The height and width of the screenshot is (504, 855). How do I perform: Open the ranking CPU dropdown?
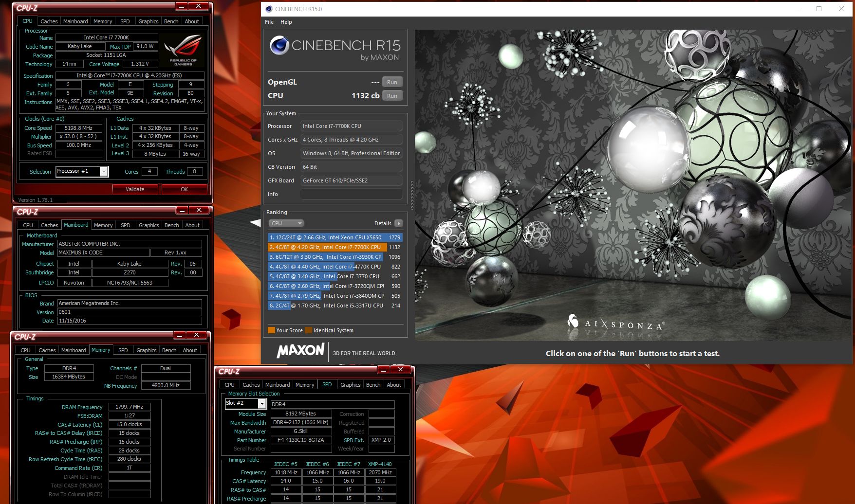click(x=286, y=223)
